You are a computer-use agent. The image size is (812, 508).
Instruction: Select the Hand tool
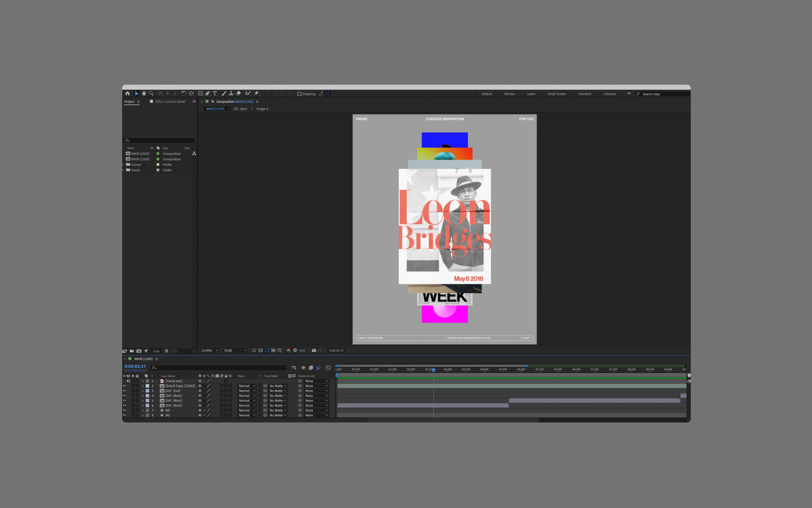[144, 93]
